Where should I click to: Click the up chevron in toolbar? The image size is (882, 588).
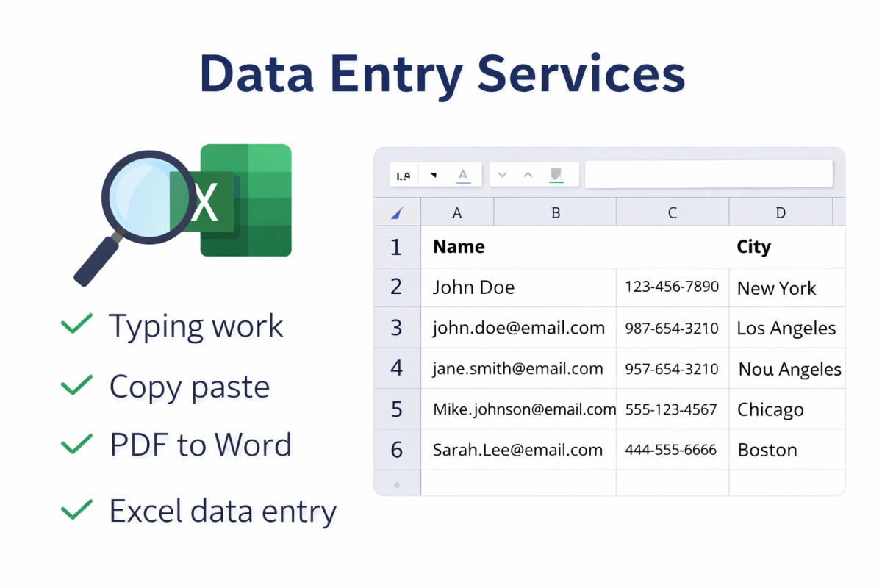pos(528,175)
